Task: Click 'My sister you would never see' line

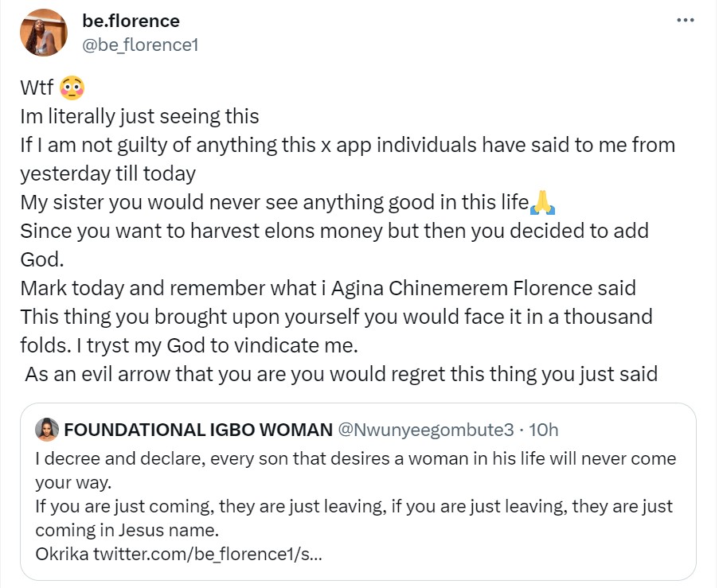Action: coord(274,202)
